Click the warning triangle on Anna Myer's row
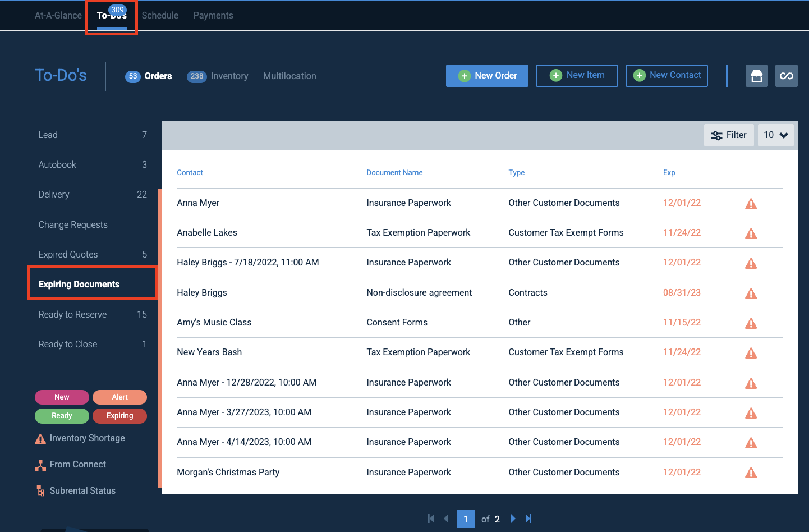The width and height of the screenshot is (809, 532). pyautogui.click(x=751, y=204)
